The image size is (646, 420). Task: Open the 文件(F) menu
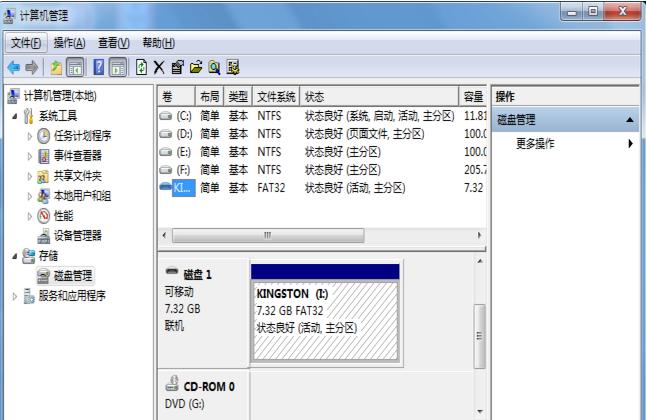click(x=26, y=43)
